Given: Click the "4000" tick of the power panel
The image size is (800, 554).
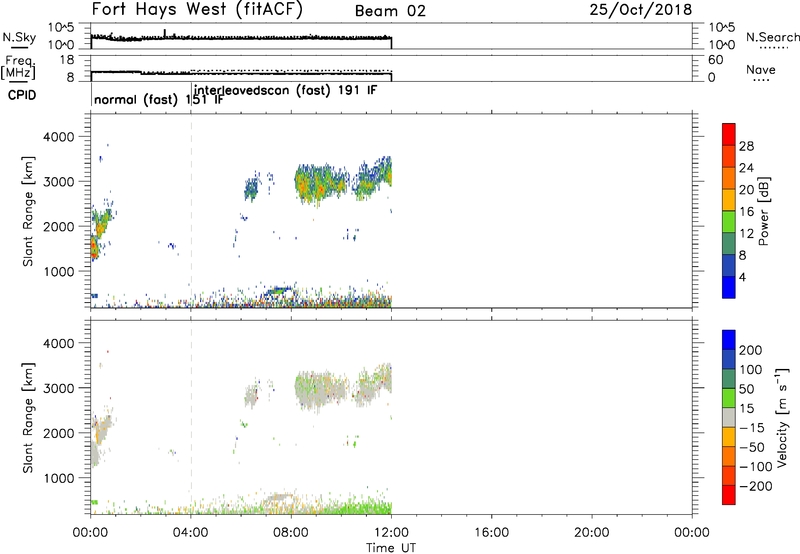Looking at the screenshot, I should pyautogui.click(x=58, y=137).
